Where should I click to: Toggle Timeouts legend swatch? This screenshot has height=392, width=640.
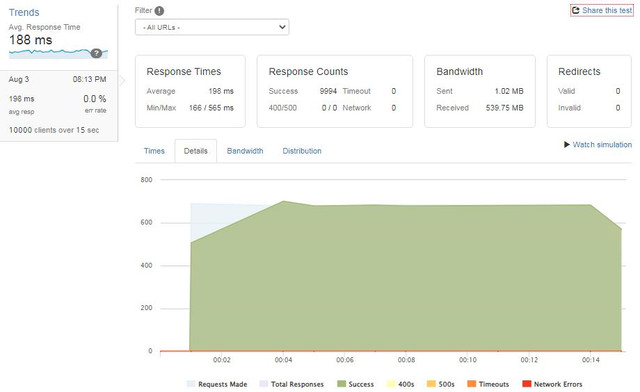click(x=471, y=384)
